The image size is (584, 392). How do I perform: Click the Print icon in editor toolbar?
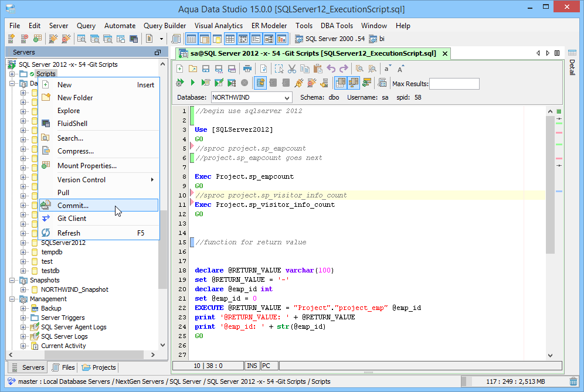tap(247, 69)
